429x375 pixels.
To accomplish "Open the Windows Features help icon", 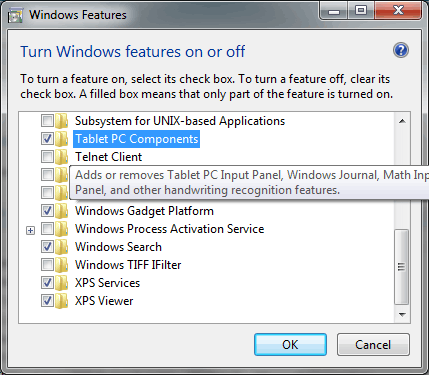I will 401,51.
